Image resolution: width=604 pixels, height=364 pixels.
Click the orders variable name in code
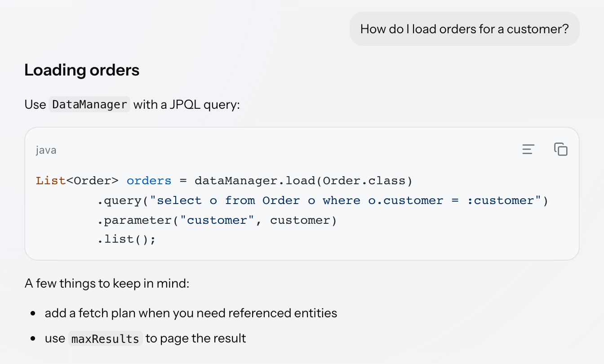click(149, 181)
